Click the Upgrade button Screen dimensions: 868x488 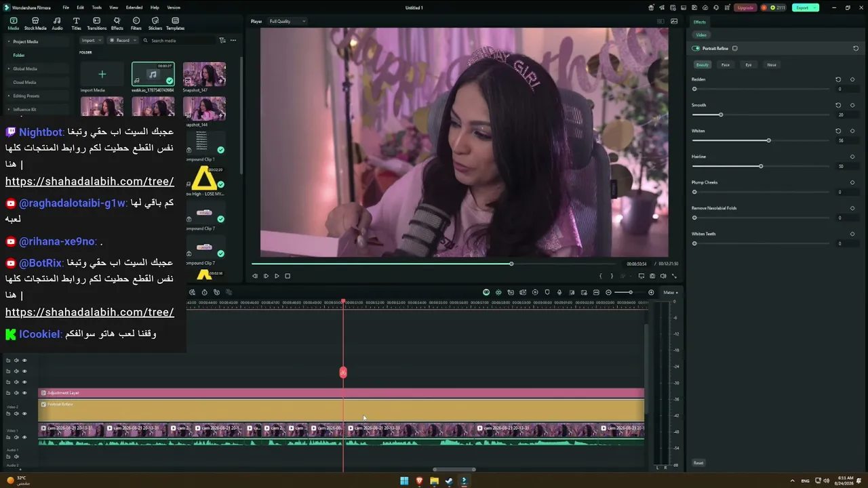tap(745, 7)
